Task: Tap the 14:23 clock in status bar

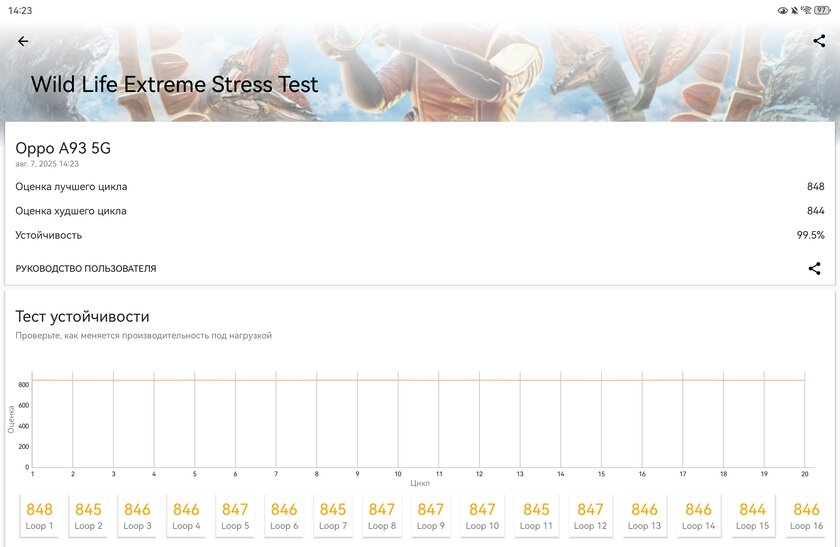Action: point(20,10)
